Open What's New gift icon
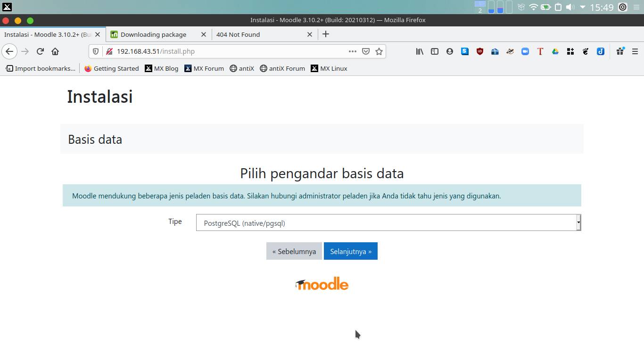The width and height of the screenshot is (644, 362). click(x=620, y=51)
